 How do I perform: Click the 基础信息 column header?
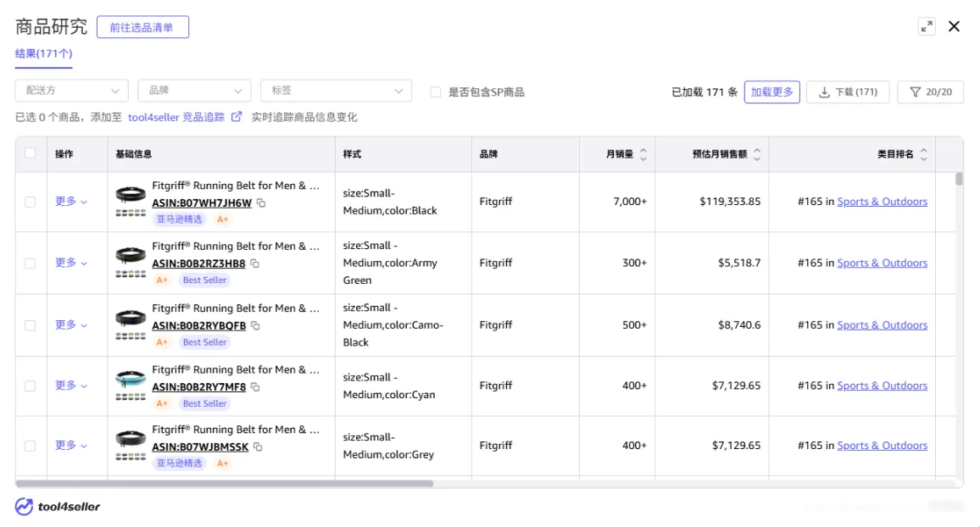pos(134,154)
